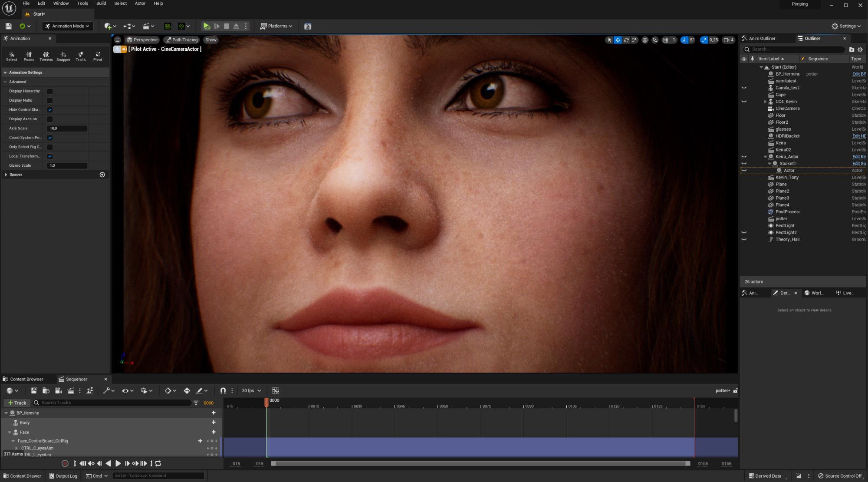
Task: Activate the select-objects arrow mode in viewport
Action: click(609, 40)
